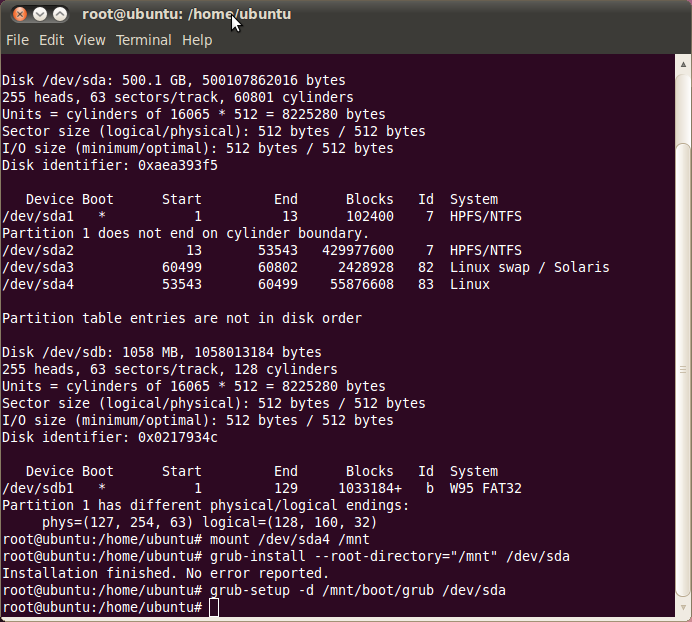Click the grub-install command line
The width and height of the screenshot is (692, 622).
[x=286, y=556]
